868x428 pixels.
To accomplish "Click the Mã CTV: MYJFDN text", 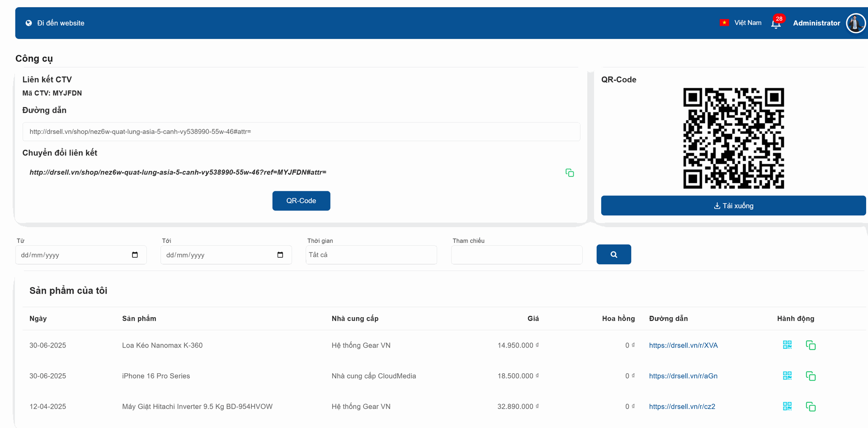I will click(52, 93).
